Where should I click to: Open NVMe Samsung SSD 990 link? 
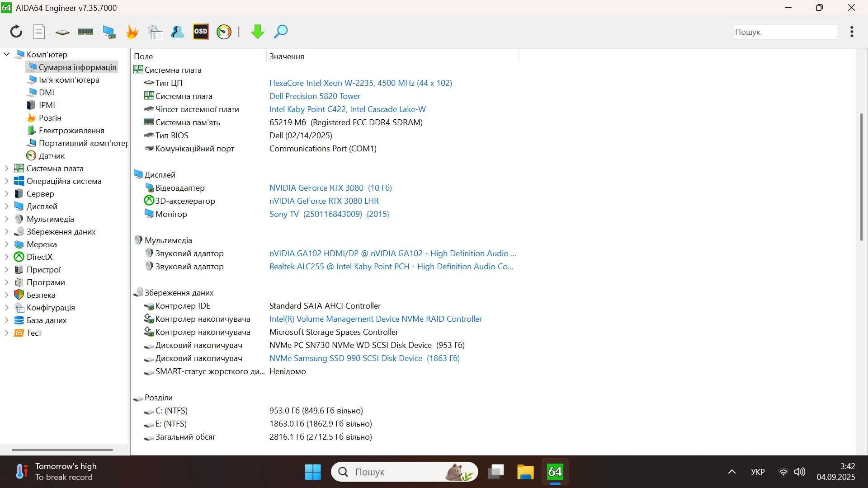364,358
